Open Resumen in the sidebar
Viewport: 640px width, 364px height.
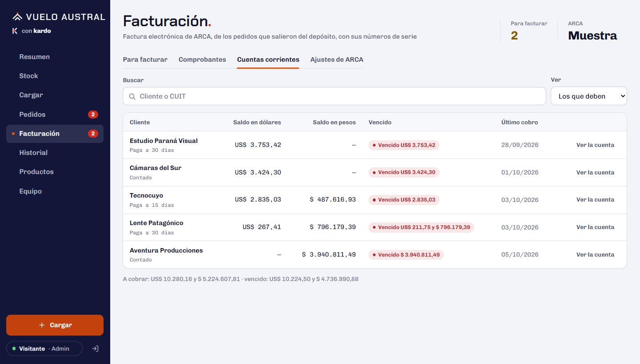[55, 57]
